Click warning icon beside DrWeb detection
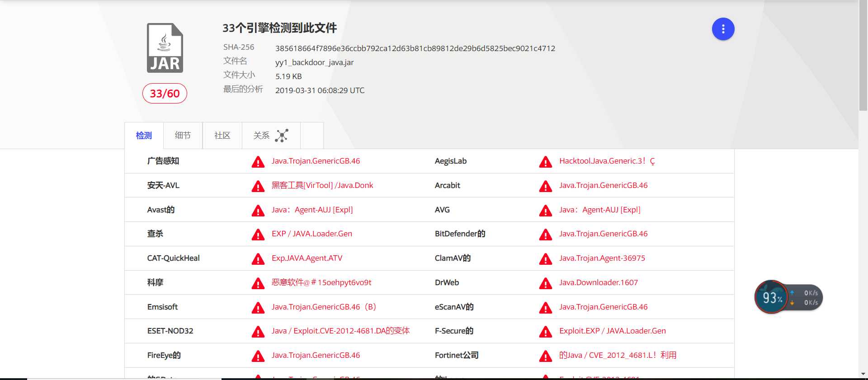The height and width of the screenshot is (380, 868). coord(546,283)
